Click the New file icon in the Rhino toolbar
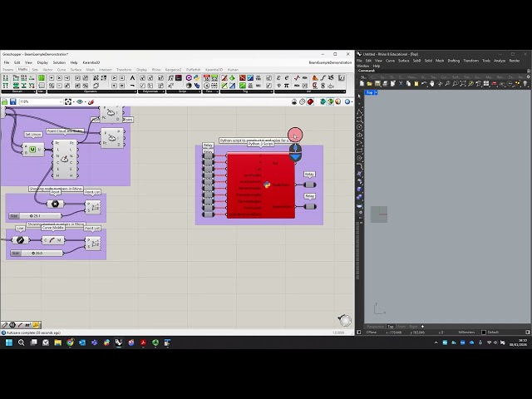The image size is (532, 399). [362, 83]
